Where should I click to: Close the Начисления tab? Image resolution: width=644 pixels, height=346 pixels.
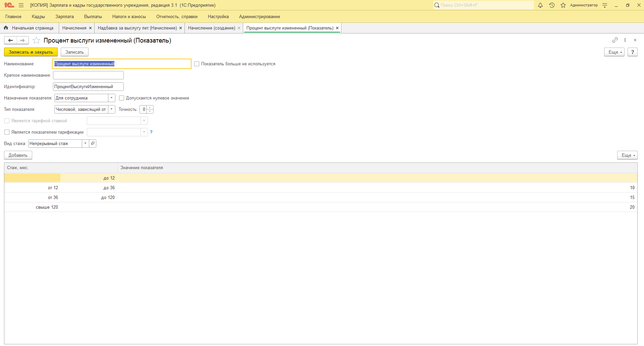(90, 28)
